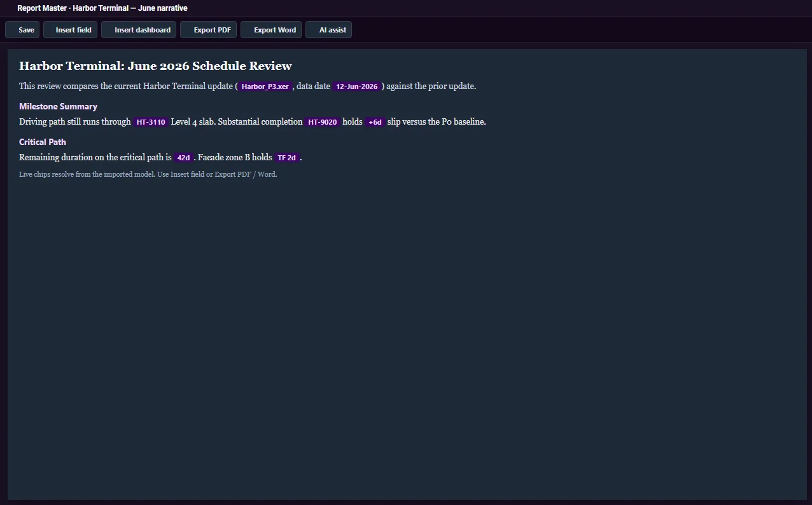Viewport: 812px width, 505px height.
Task: Click the 'Report Master · Harbor Terminal — June narrative' window title
Action: pyautogui.click(x=102, y=8)
